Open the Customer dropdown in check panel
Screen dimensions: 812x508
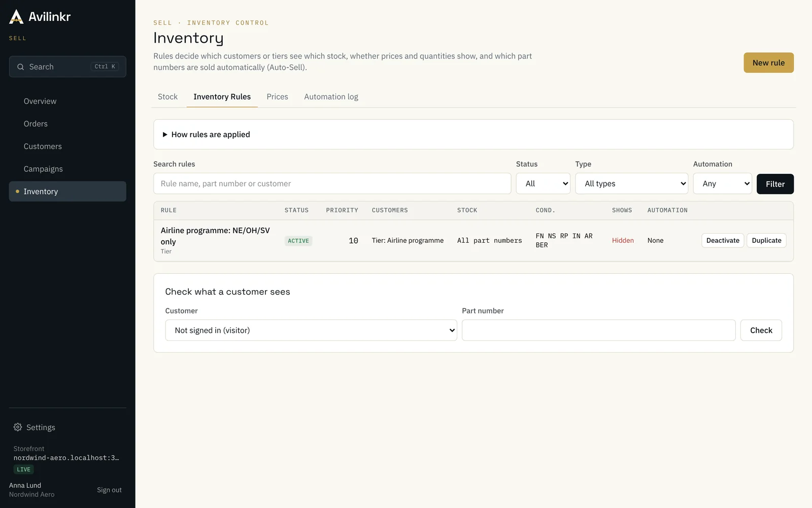point(311,330)
